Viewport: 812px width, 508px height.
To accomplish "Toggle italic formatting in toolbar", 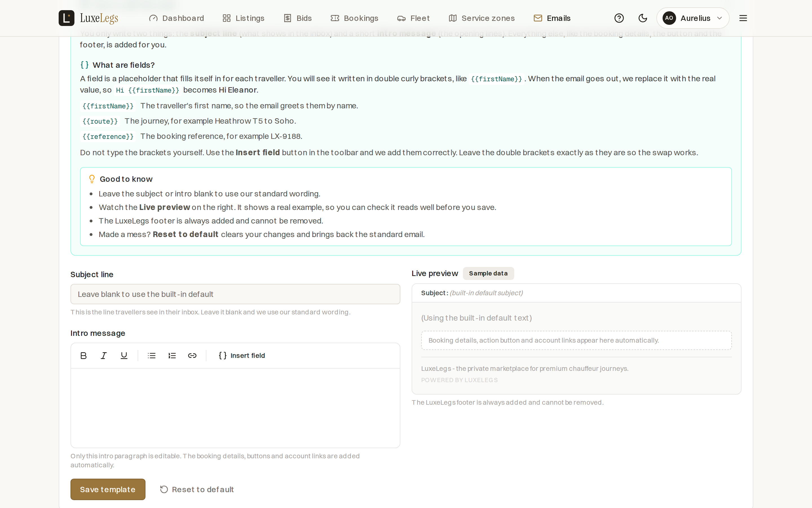I will (104, 356).
